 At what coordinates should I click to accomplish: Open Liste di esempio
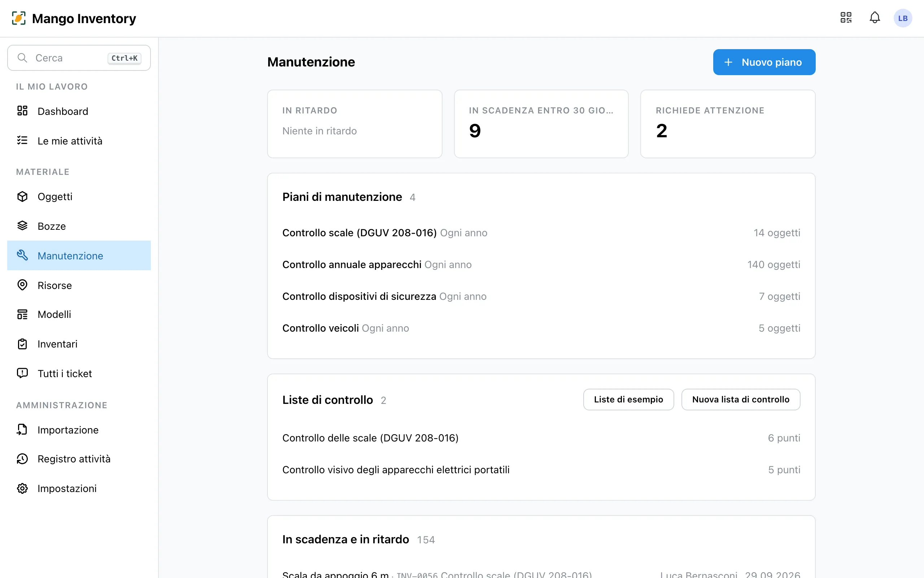pos(628,400)
